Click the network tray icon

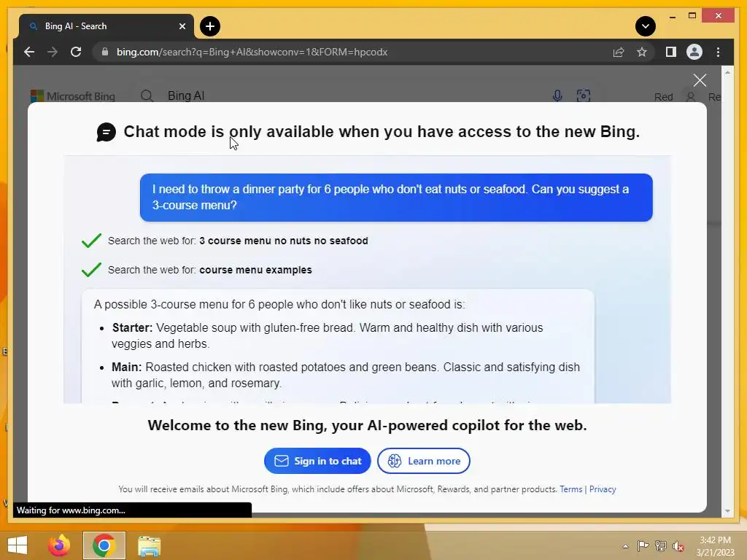661,546
